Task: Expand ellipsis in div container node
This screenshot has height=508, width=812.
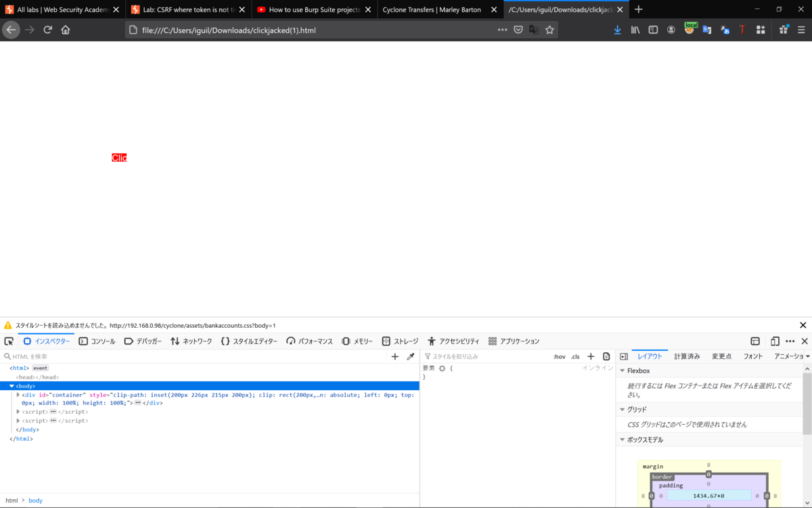Action: point(137,403)
